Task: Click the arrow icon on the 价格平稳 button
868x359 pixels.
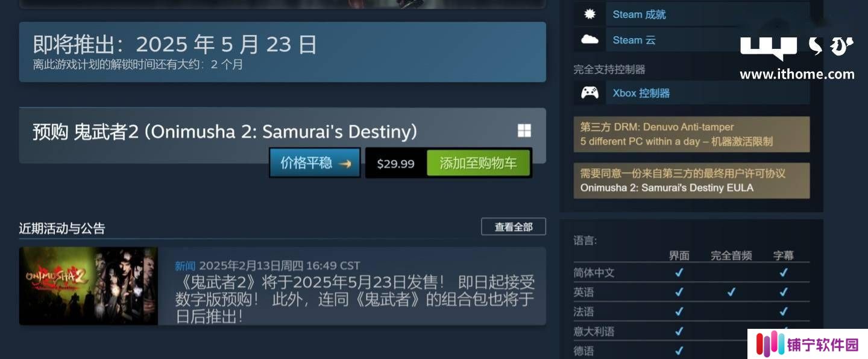Action: 345,164
